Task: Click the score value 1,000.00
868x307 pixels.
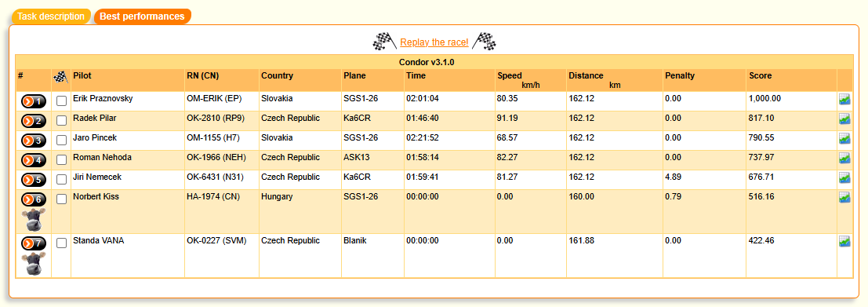Action: pyautogui.click(x=764, y=98)
